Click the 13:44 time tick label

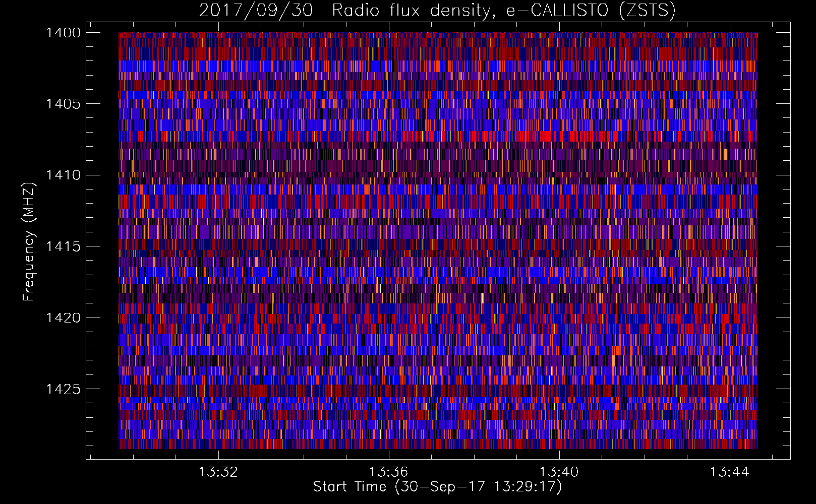[730, 472]
